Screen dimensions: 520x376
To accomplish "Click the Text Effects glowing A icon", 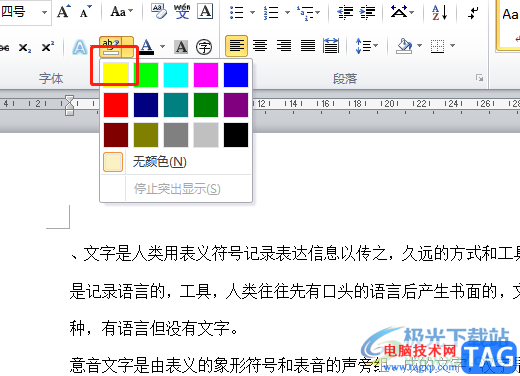I will (x=80, y=47).
